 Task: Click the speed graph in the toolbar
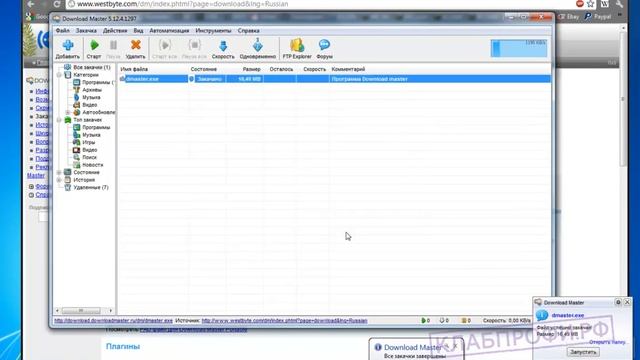pos(519,48)
